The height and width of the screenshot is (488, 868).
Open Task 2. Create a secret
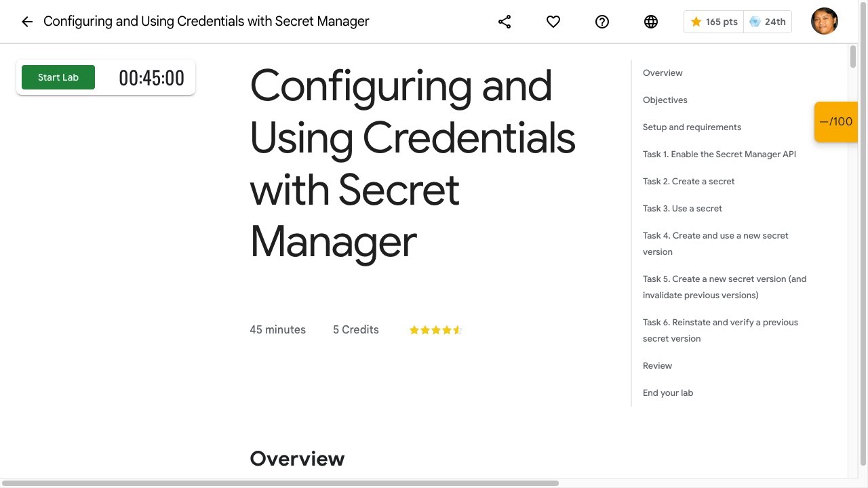click(688, 181)
